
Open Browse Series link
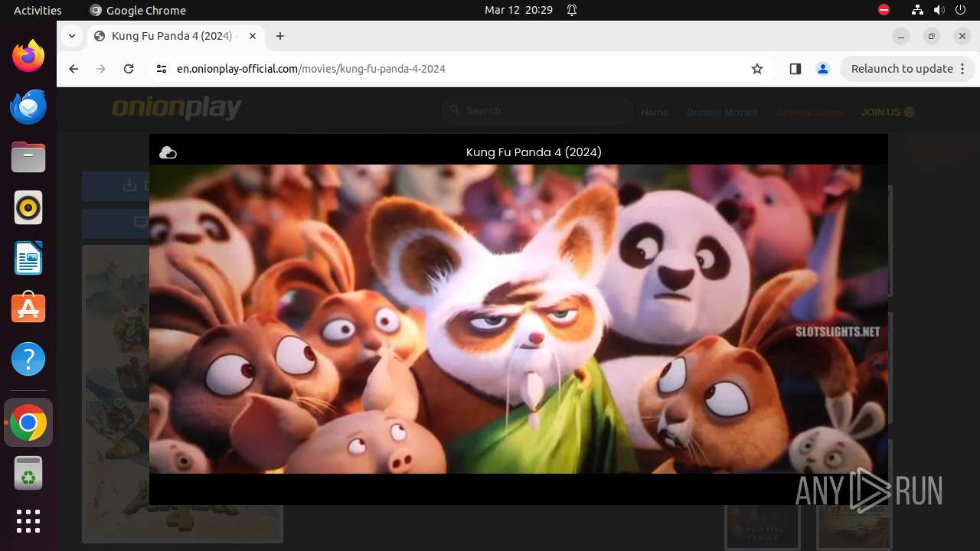(x=809, y=112)
